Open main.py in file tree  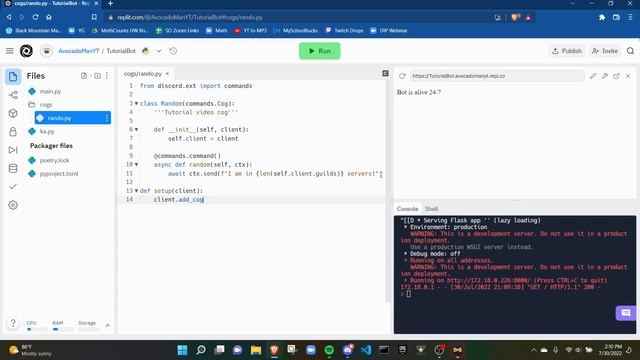click(50, 91)
